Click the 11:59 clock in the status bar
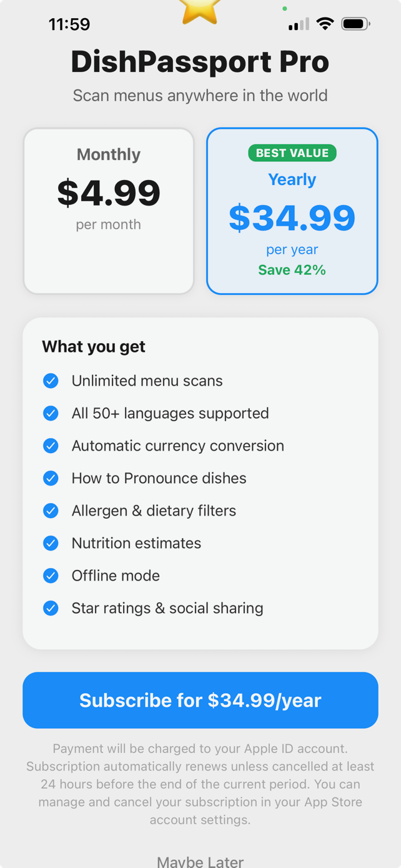Screen dimensions: 401x868 click(x=69, y=24)
